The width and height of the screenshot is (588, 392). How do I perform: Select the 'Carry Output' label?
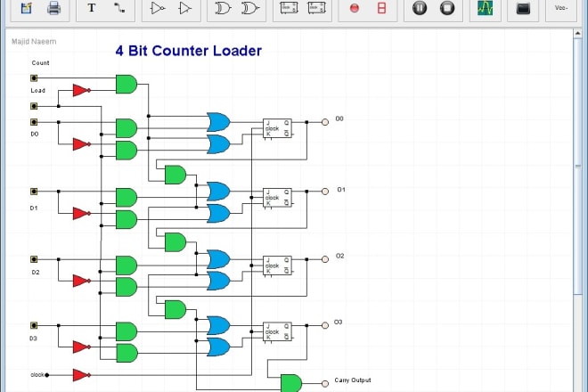353,380
